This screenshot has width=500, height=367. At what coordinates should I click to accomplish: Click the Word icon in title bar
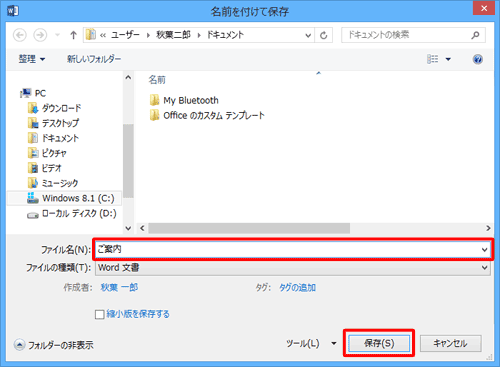[x=13, y=11]
